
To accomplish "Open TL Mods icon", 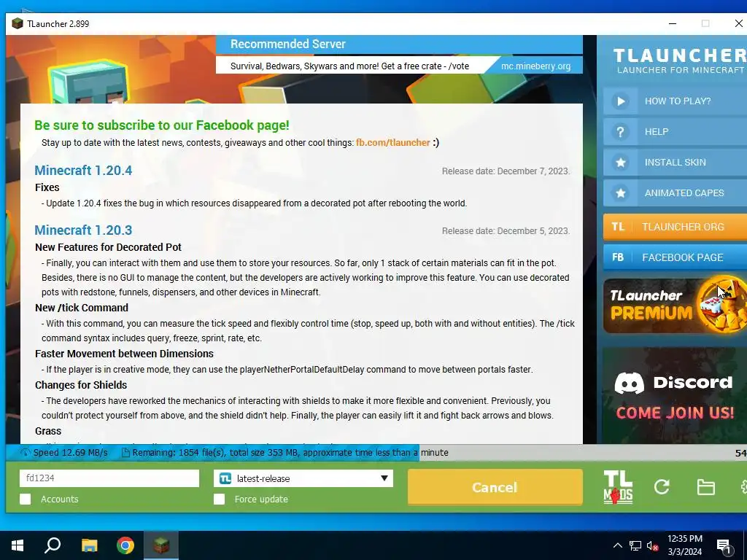I will tap(618, 486).
